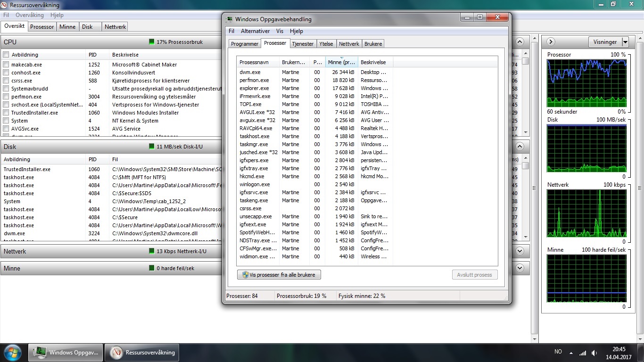
Task: Switch to Programmer tab in Oppgavebehandling
Action: pyautogui.click(x=244, y=44)
